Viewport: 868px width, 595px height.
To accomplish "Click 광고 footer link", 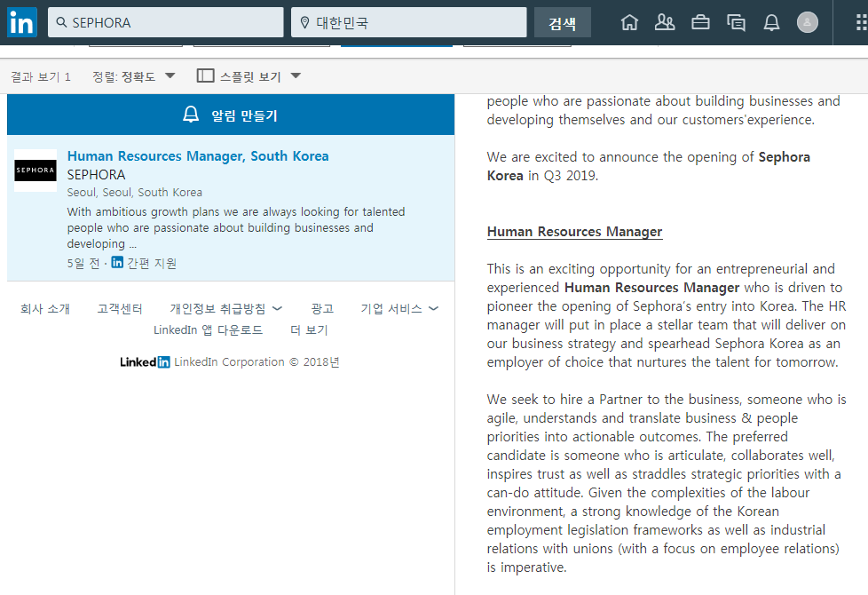I will tap(322, 308).
